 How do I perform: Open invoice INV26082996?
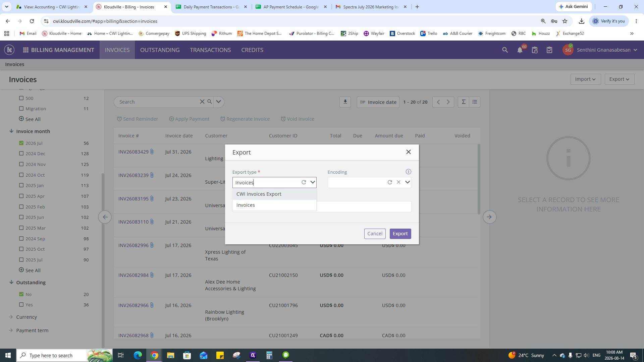pos(133,245)
